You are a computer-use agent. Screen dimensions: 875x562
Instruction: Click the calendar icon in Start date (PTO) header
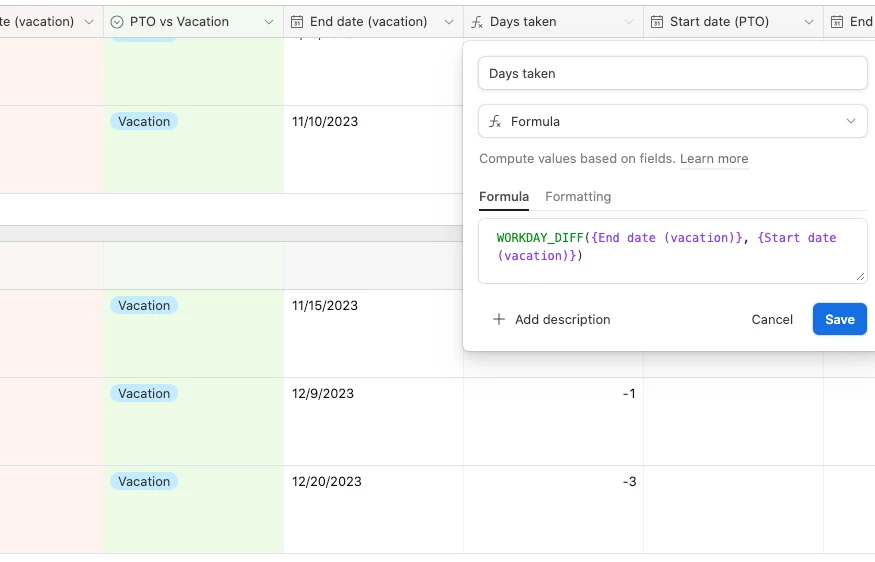coord(657,22)
